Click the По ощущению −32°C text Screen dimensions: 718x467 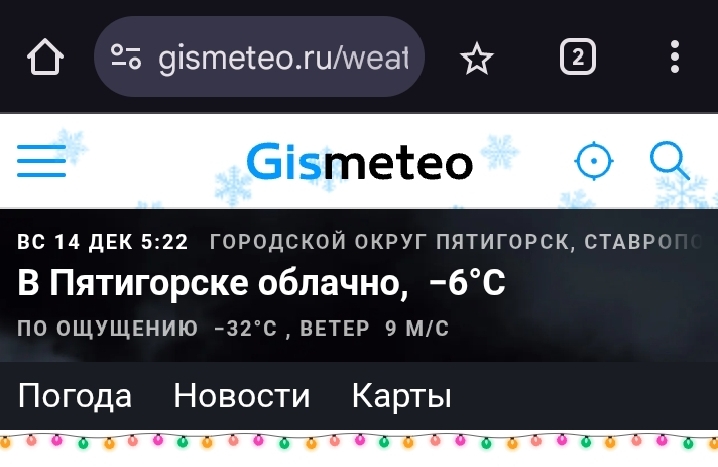(x=147, y=328)
